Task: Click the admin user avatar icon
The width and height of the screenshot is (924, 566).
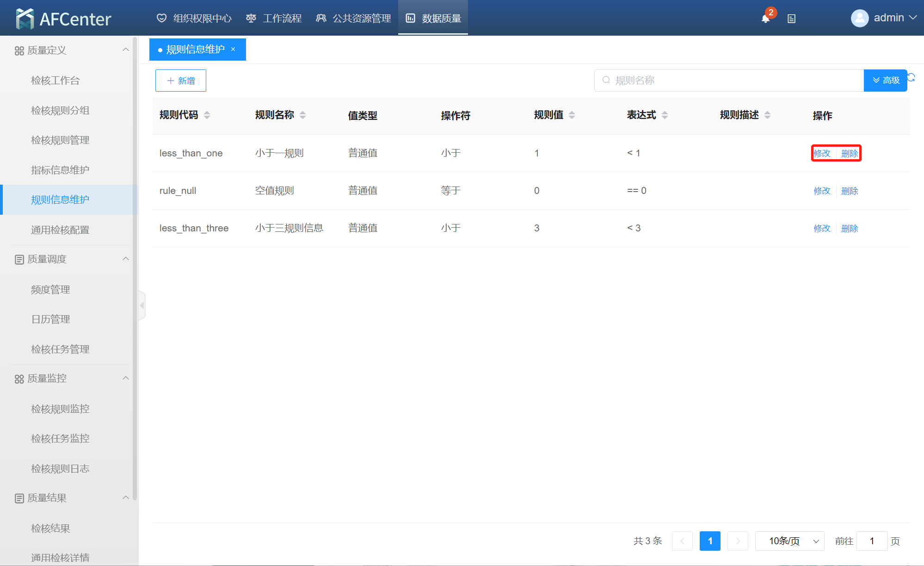Action: [x=859, y=18]
